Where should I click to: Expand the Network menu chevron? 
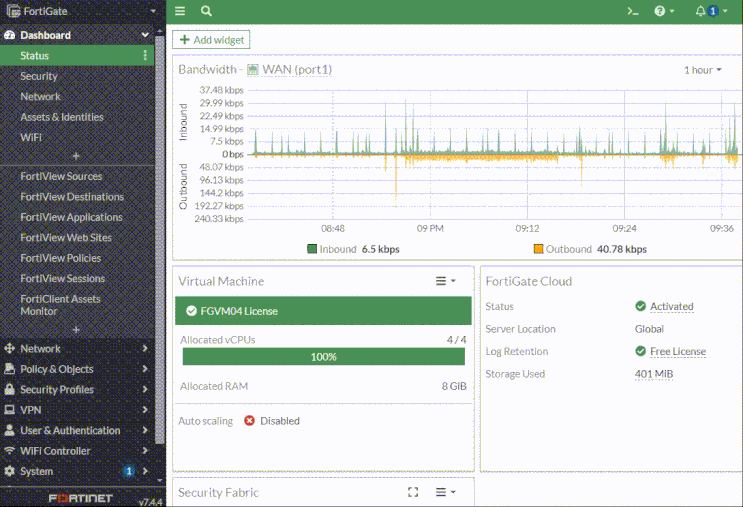tap(145, 348)
